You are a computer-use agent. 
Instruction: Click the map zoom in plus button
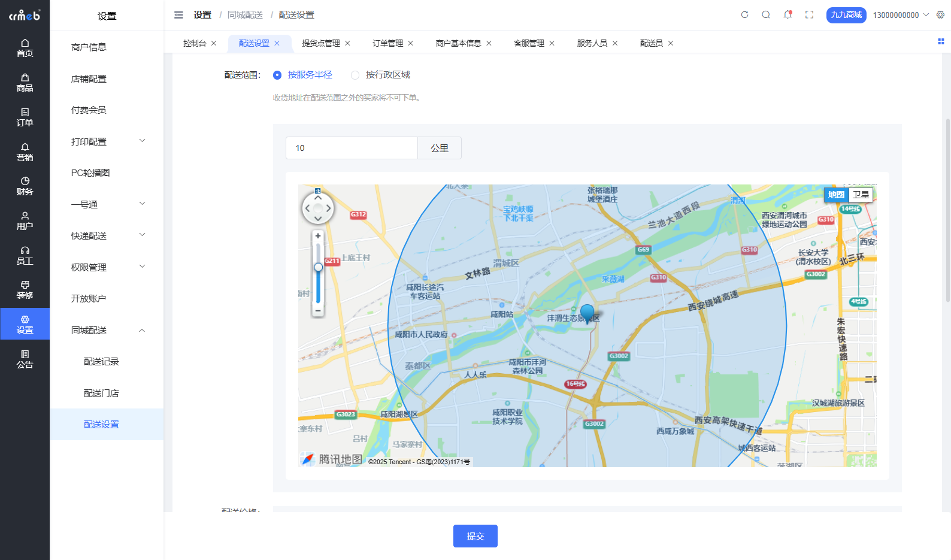click(x=318, y=236)
